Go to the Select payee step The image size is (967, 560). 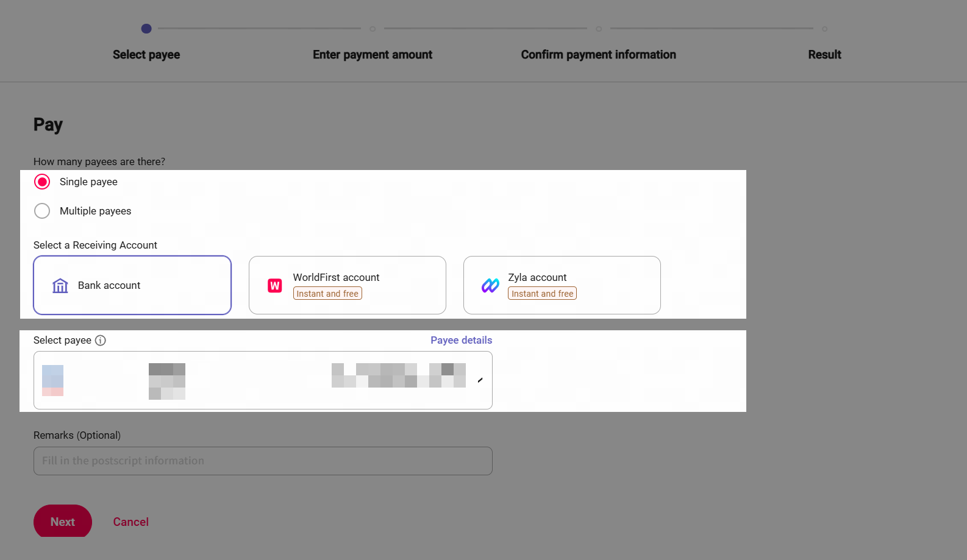tap(146, 55)
